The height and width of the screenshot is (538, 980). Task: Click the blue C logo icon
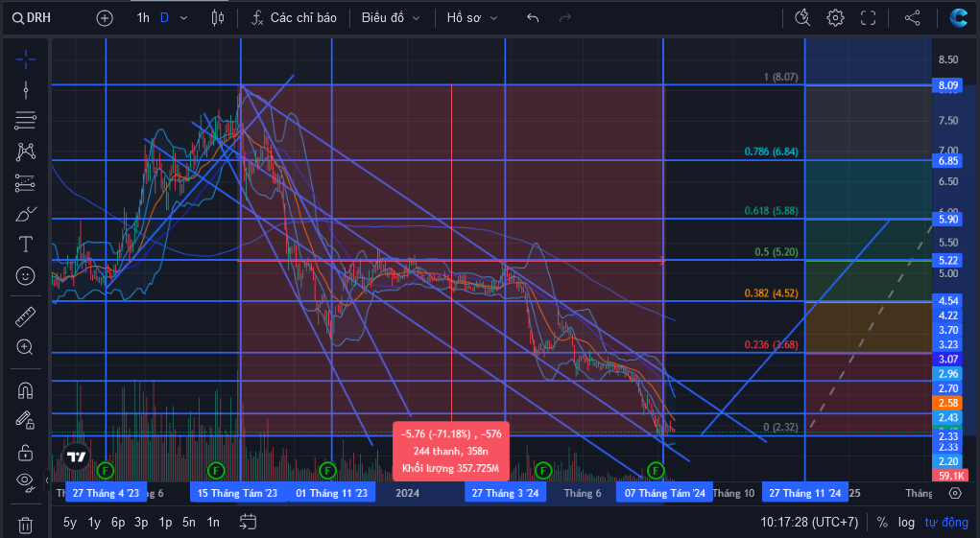click(x=959, y=18)
